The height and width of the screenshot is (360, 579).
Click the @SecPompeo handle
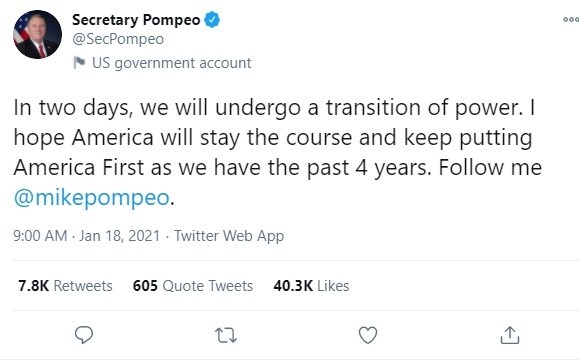(118, 39)
